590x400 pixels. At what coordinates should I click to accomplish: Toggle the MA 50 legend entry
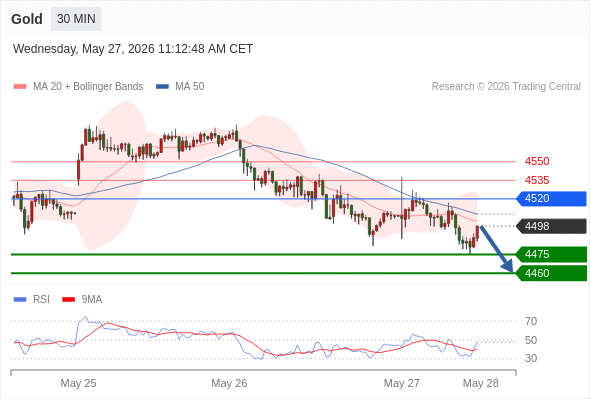180,87
